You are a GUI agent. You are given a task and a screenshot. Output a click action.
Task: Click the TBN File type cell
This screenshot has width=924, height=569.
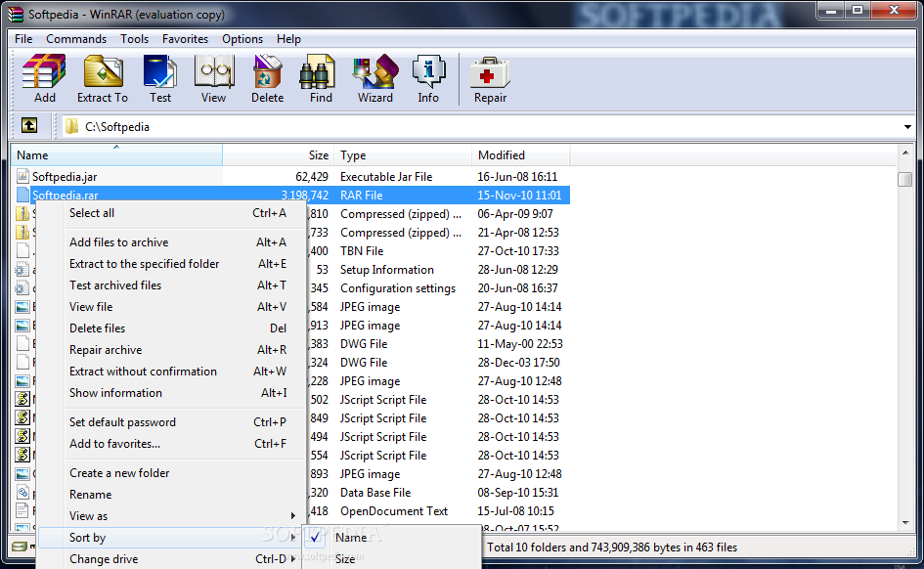362,251
